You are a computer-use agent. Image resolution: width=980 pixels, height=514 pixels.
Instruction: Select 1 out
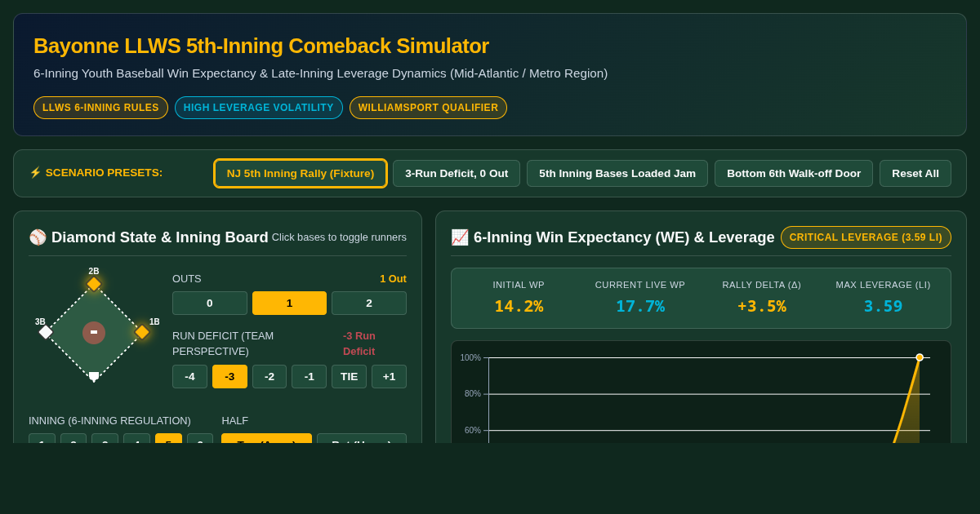[289, 304]
